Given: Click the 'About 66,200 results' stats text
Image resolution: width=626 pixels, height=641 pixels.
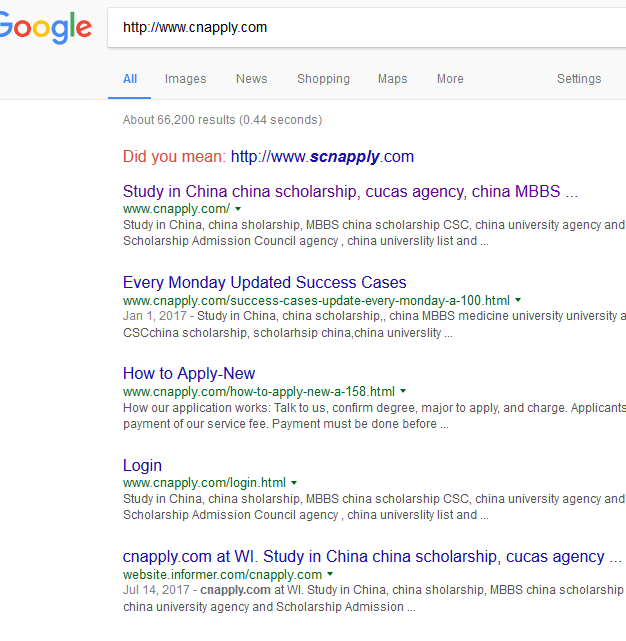Looking at the screenshot, I should 222,120.
